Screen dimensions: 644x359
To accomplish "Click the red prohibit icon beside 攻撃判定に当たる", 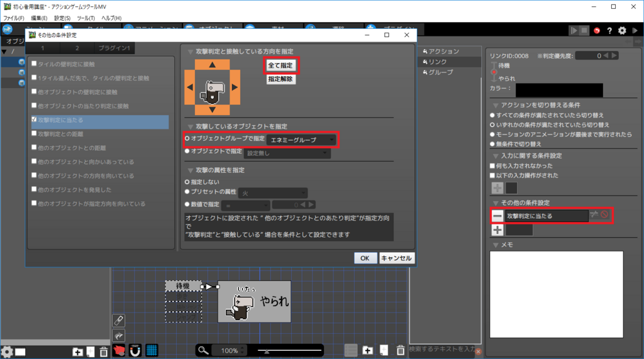I will [604, 214].
